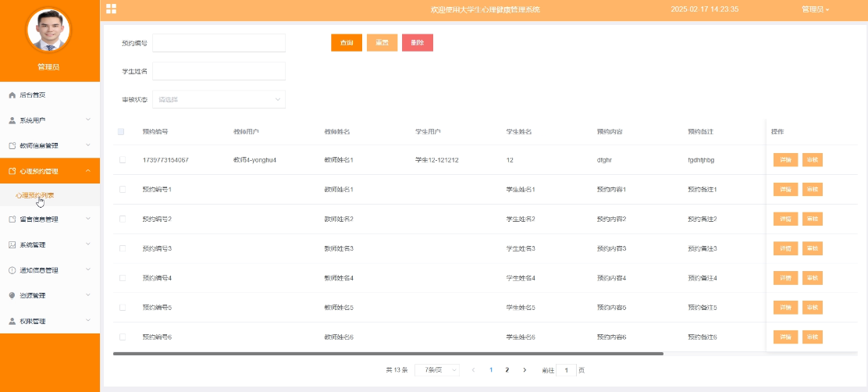The image size is (868, 392).
Task: Check the 预约编号2 row checkbox
Action: tap(123, 219)
